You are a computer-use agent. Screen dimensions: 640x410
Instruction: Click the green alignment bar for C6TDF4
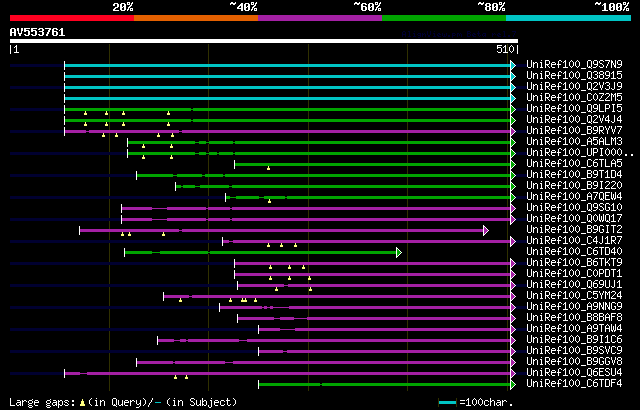coord(384,384)
